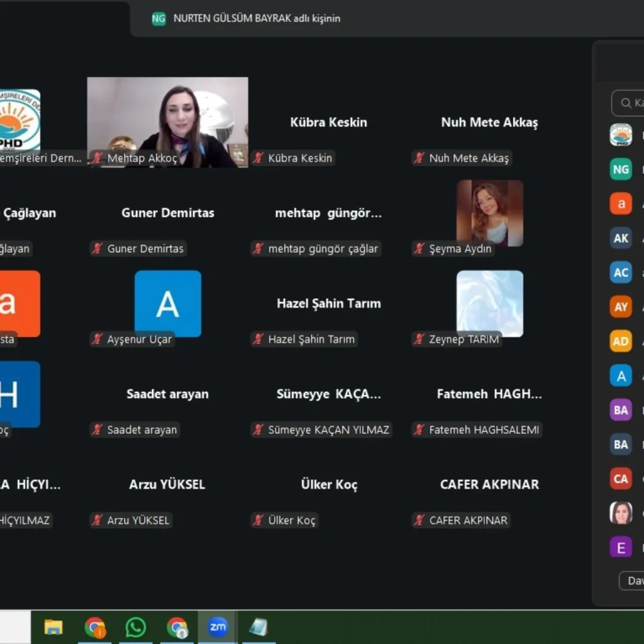
Task: Click Şeyma Aydın's profile photo tile
Action: point(489,213)
